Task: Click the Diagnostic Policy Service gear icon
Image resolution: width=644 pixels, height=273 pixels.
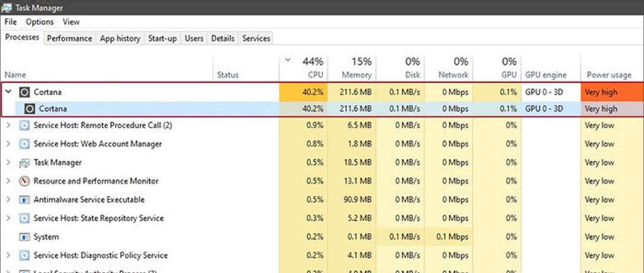Action: point(25,255)
